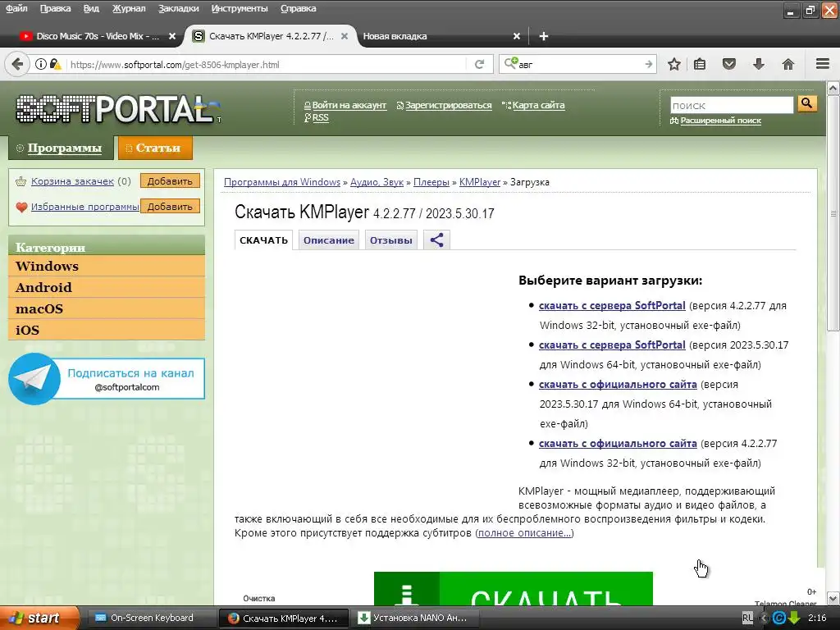This screenshot has height=630, width=840.
Task: Open the Firefox hamburger menu
Action: [823, 64]
